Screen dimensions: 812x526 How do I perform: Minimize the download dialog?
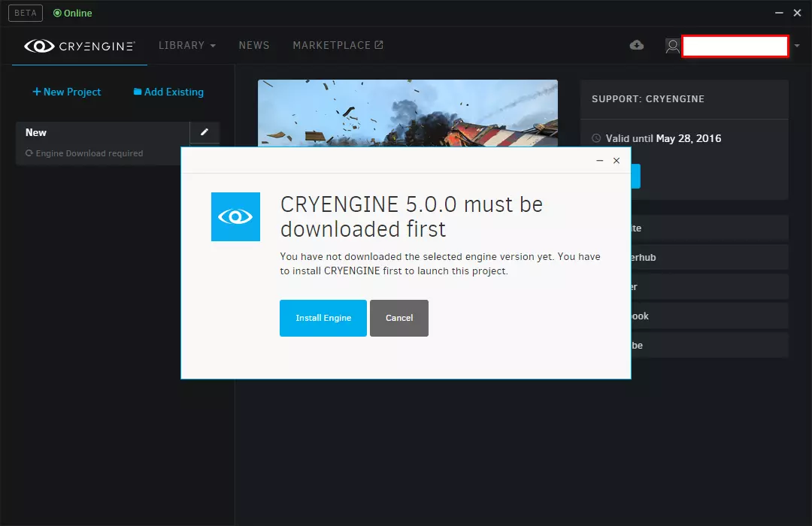(600, 161)
